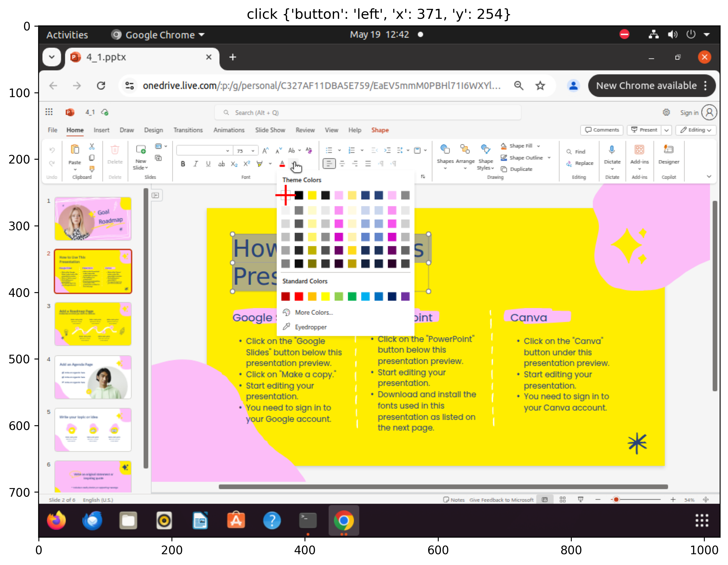
Task: Expand the Editing mode dropdown
Action: click(696, 130)
